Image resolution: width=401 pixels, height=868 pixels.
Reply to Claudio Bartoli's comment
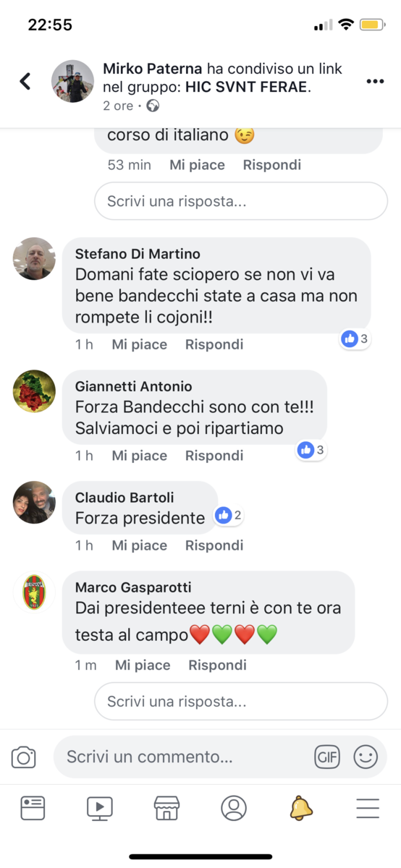[x=214, y=545]
